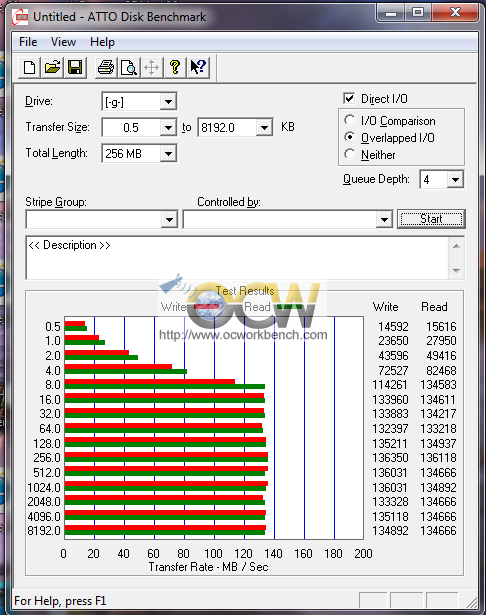Open the View menu
This screenshot has width=486, height=615.
coord(63,42)
